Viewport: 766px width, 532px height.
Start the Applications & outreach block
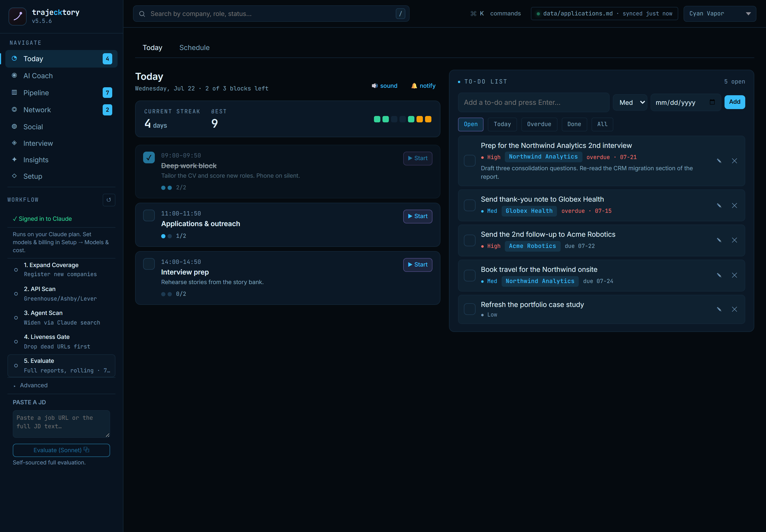(418, 216)
